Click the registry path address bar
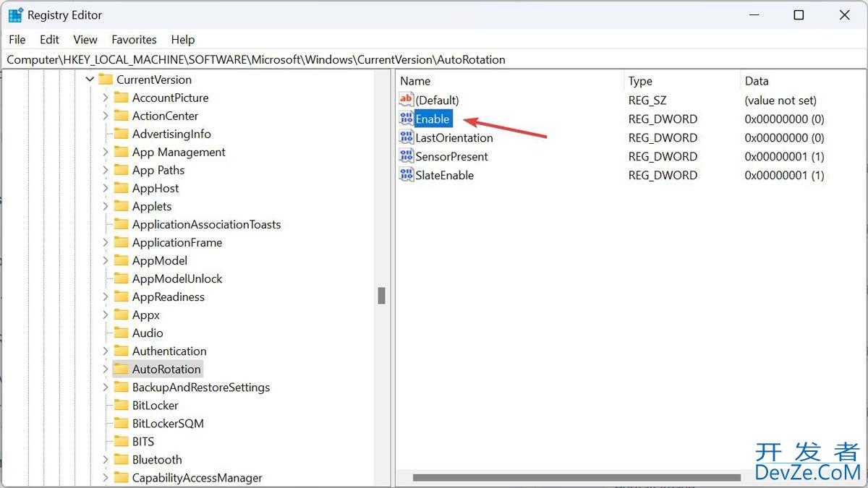The image size is (868, 488). pos(434,59)
